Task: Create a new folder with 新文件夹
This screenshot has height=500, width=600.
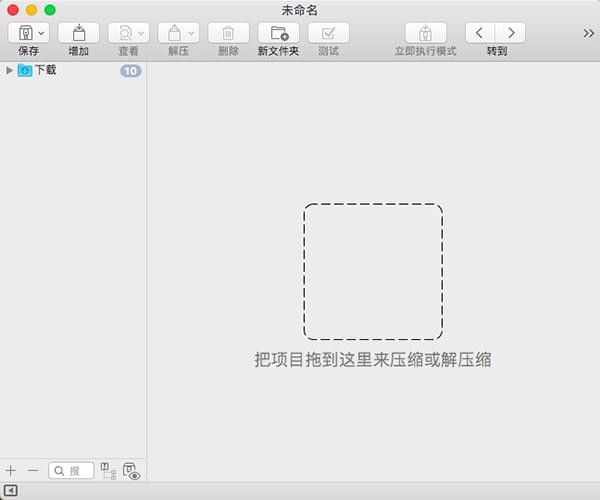Action: pos(278,33)
